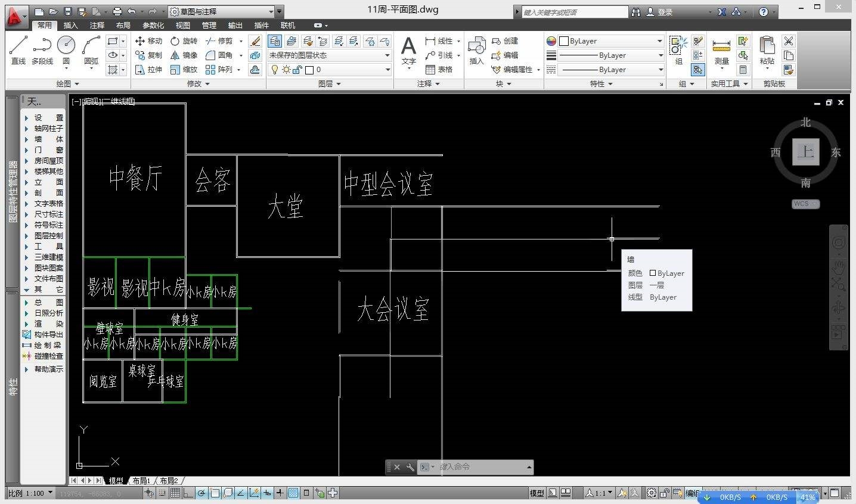Open the 测量 (Measure) tool
Image resolution: width=856 pixels, height=504 pixels.
click(721, 51)
